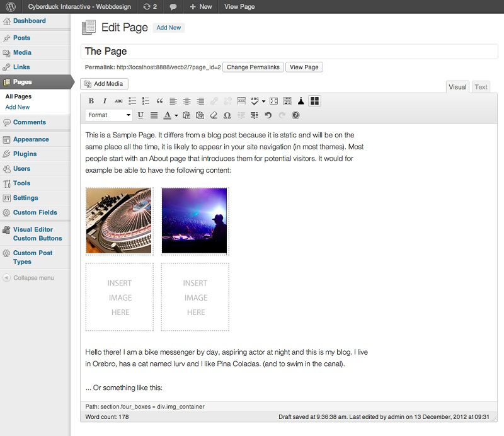The width and height of the screenshot is (504, 436).
Task: Insert the More tag
Action: tap(241, 101)
